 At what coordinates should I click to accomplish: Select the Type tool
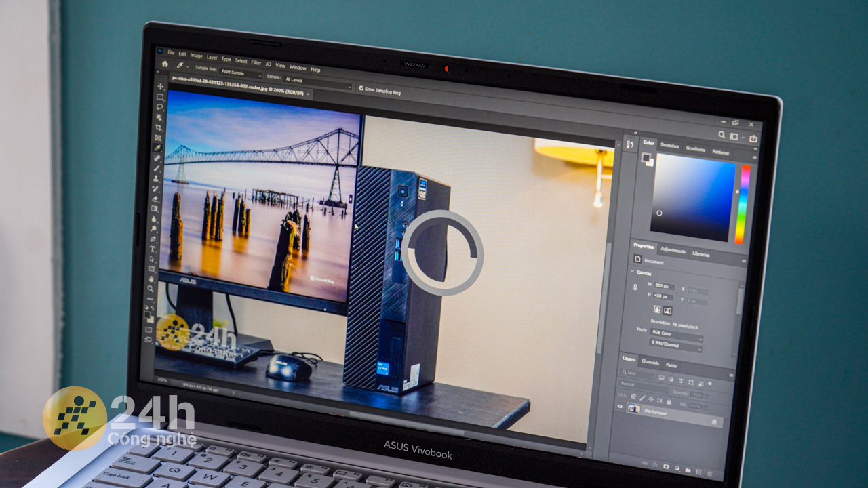(153, 249)
